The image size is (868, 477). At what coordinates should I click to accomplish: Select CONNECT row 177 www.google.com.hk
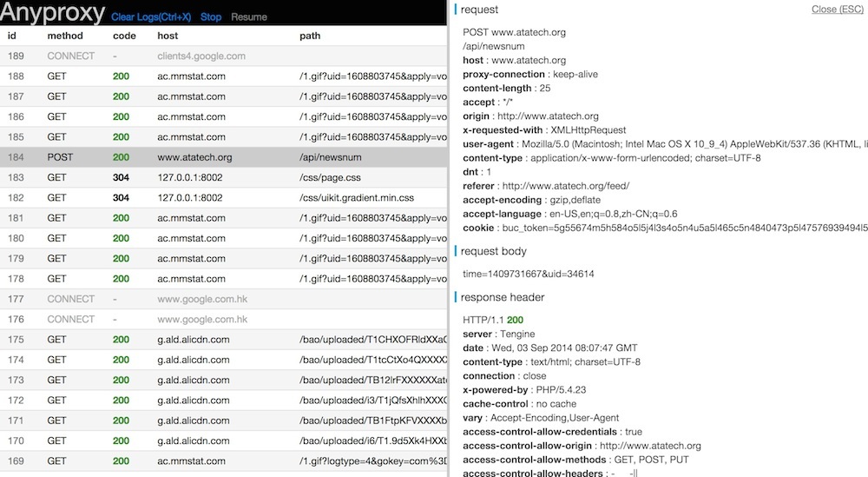point(223,299)
